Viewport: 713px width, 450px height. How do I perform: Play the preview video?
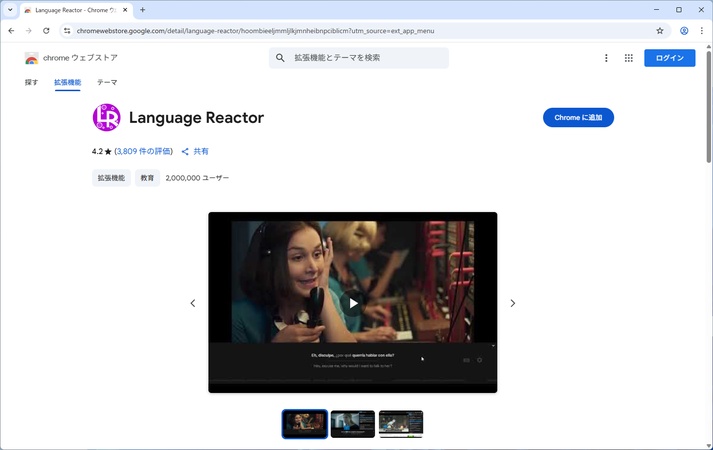(353, 303)
